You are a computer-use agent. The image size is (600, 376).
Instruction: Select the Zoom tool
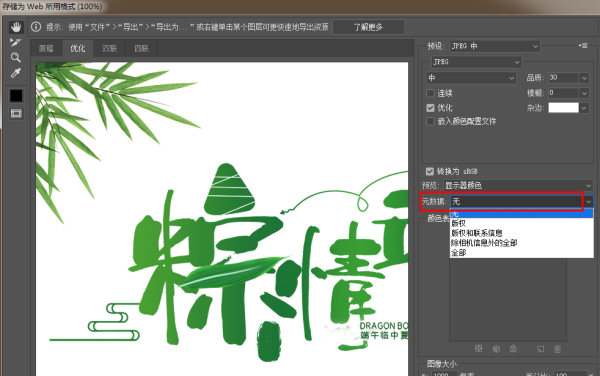tap(16, 57)
